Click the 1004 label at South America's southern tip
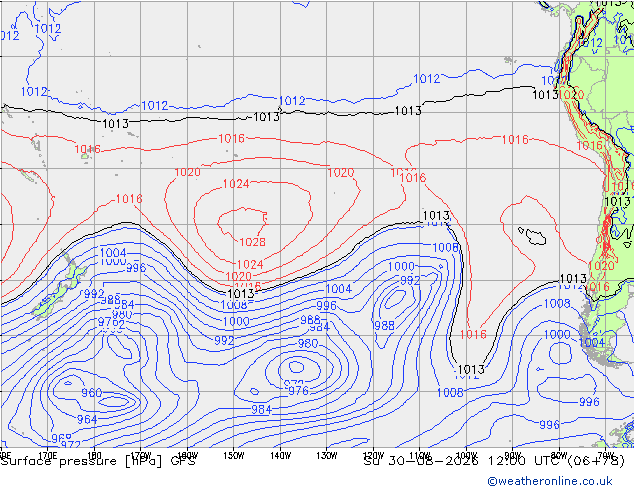The image size is (634, 490). click(x=592, y=343)
